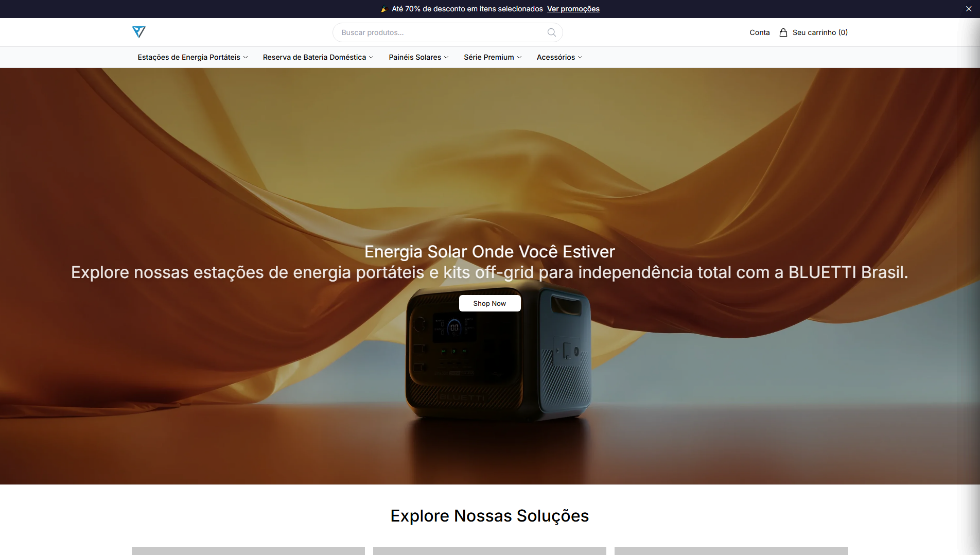Focus the Buscar produtos search field
The width and height of the screenshot is (980, 555).
pos(447,32)
